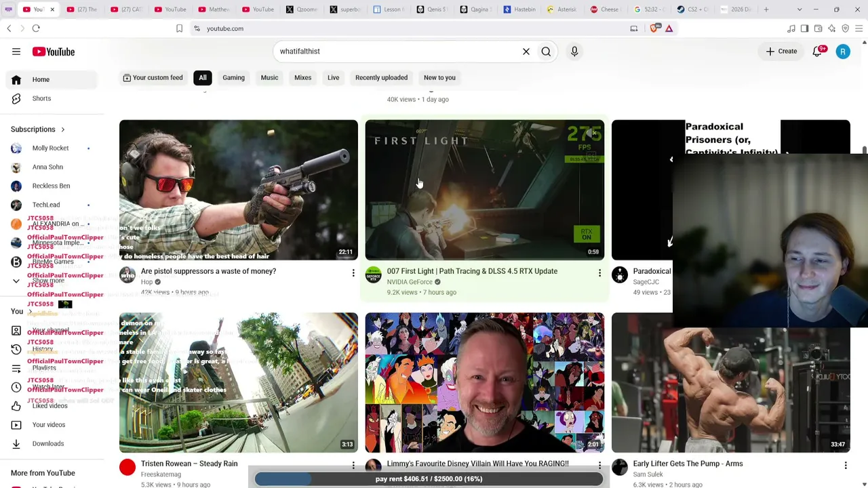The height and width of the screenshot is (488, 868).
Task: Open the browser main menu
Action: [859, 28]
